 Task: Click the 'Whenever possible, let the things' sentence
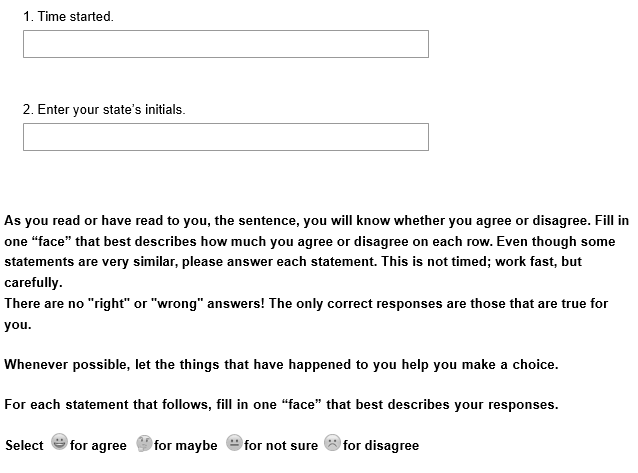(281, 365)
